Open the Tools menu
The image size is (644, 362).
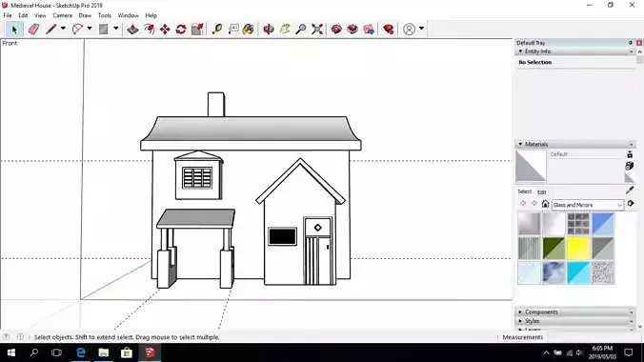click(105, 15)
